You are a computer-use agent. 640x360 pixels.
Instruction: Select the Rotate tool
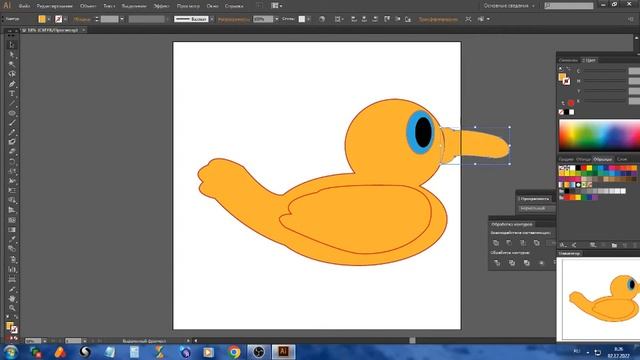(x=12, y=161)
